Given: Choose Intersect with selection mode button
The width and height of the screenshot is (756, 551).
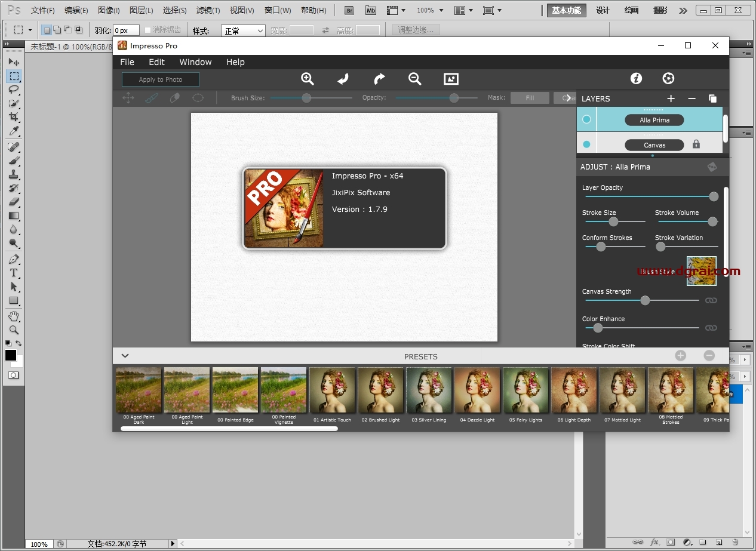Looking at the screenshot, I should 78,30.
